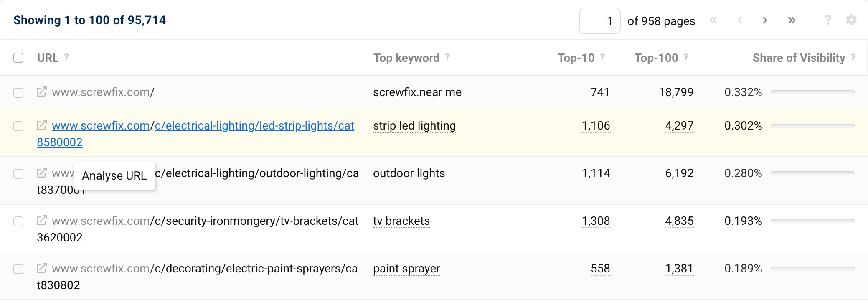The width and height of the screenshot is (868, 305).
Task: Sort by the URL column header
Action: (x=48, y=58)
